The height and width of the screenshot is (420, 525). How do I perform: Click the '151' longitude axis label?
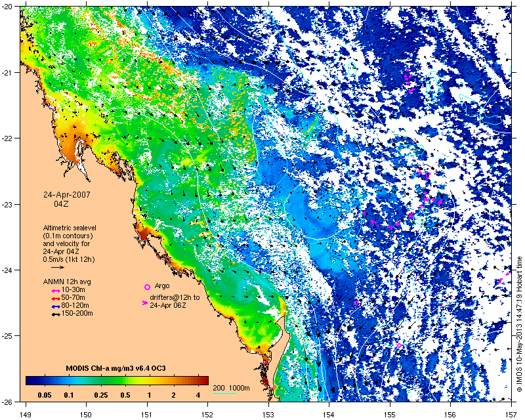pyautogui.click(x=147, y=414)
